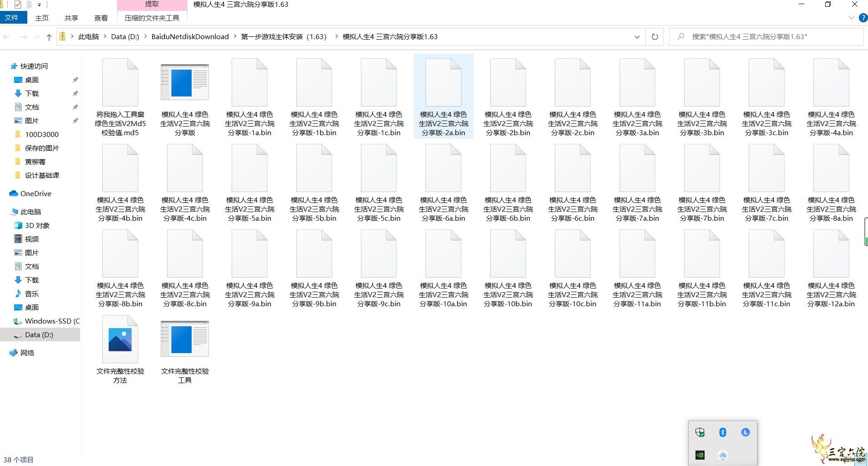Select file 分享版-3c.bin icon

pos(766,83)
